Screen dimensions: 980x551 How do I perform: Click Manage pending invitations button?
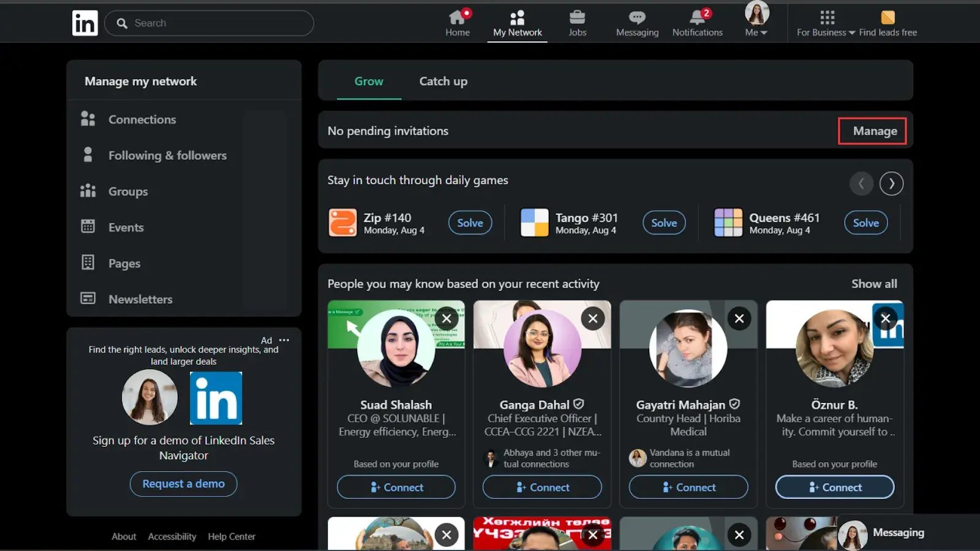click(x=874, y=131)
